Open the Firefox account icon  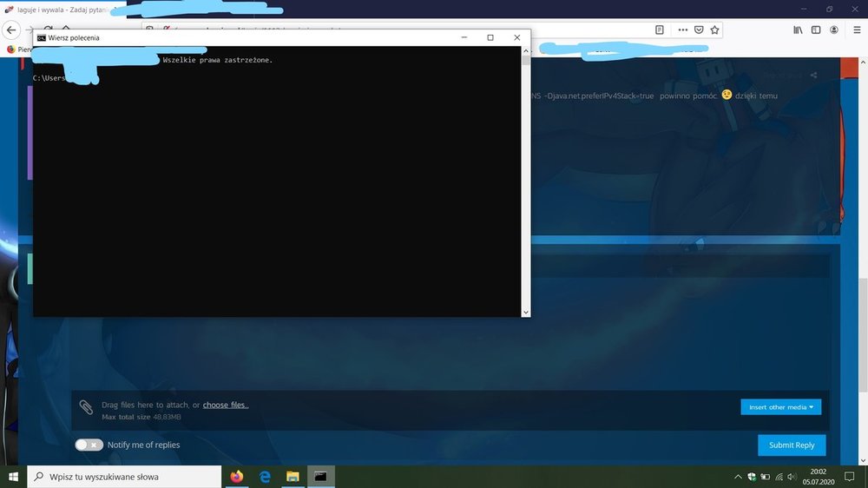click(x=834, y=30)
